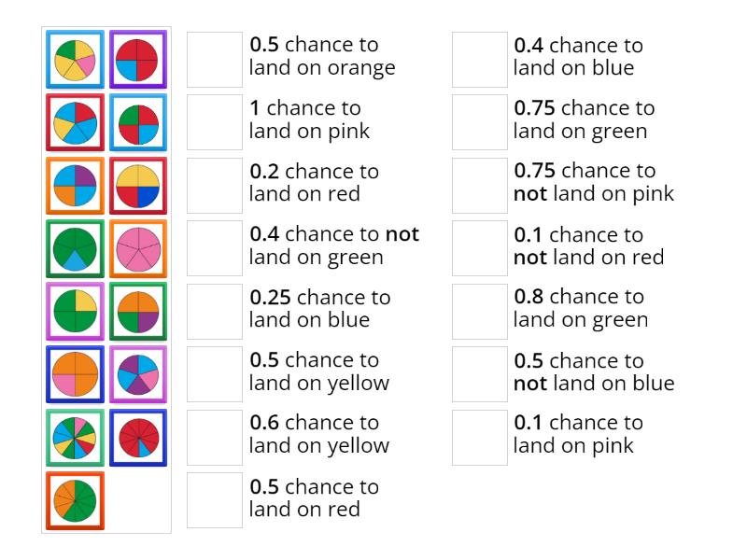Click the box for 0.1 chance pink
Image resolution: width=747 pixels, height=560 pixels.
pyautogui.click(x=480, y=438)
